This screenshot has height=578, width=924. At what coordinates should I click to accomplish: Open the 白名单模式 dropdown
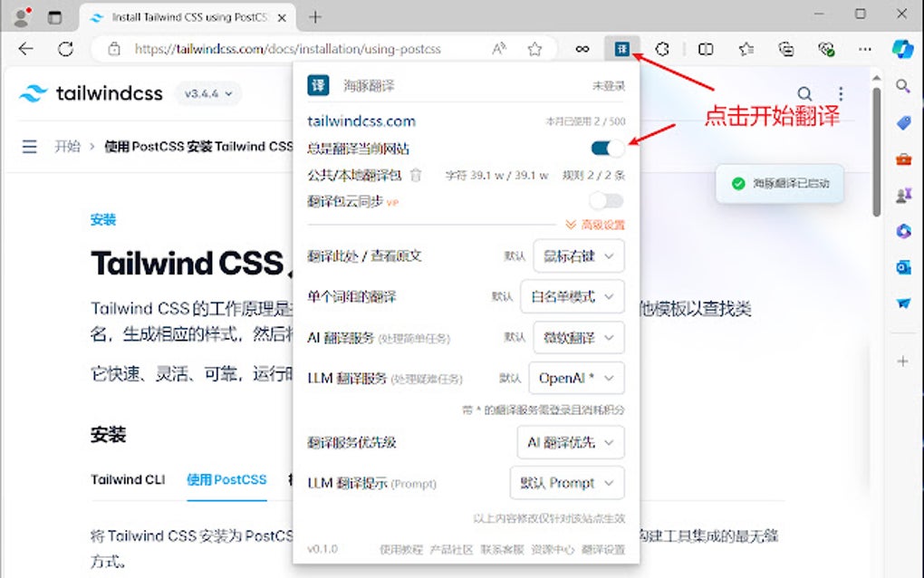[573, 296]
